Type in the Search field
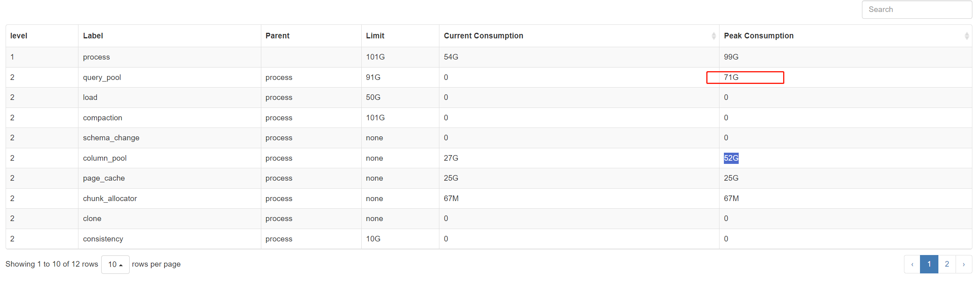 coord(916,10)
